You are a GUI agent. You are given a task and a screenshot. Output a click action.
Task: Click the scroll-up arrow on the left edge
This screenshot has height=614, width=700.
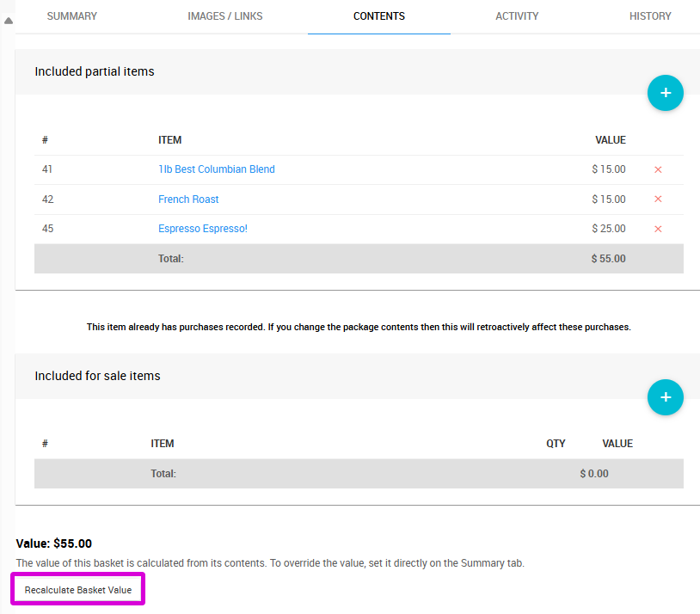click(x=9, y=21)
